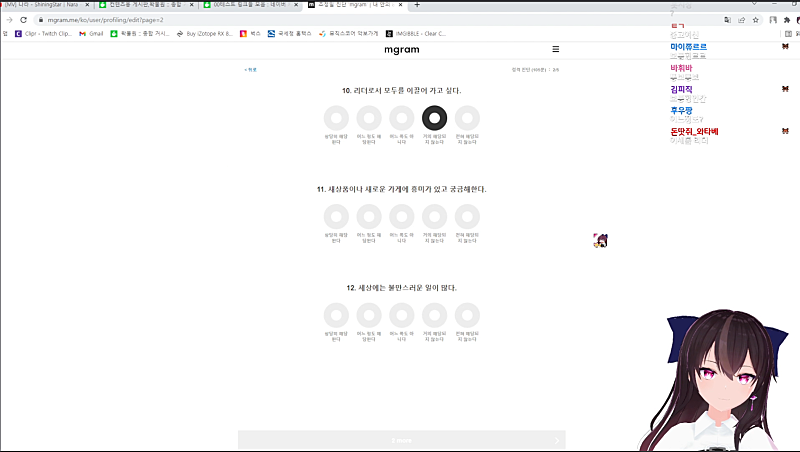Image resolution: width=800 pixels, height=452 pixels.
Task: Open the Gmail bookmark
Action: point(91,34)
